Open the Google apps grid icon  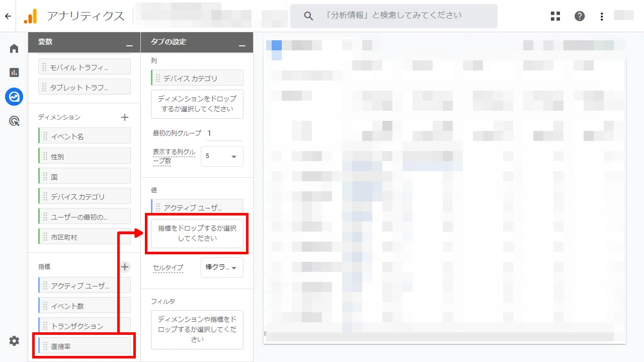555,16
